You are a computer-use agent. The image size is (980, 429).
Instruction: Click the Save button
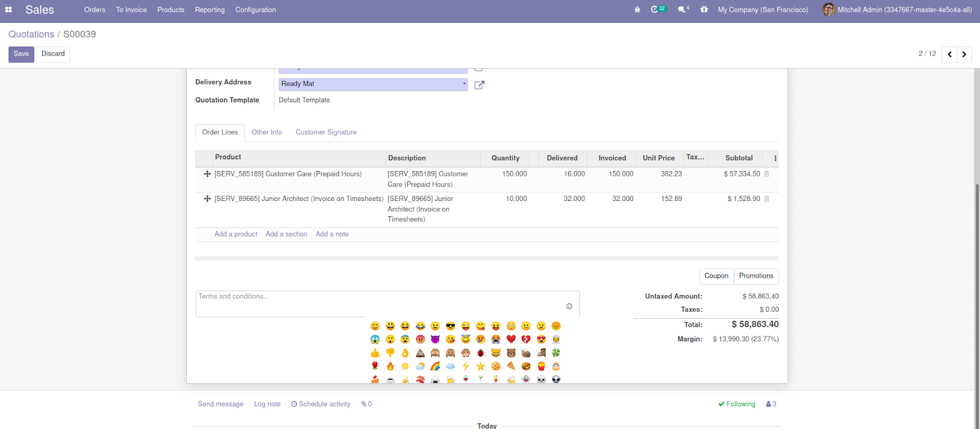pyautogui.click(x=21, y=54)
